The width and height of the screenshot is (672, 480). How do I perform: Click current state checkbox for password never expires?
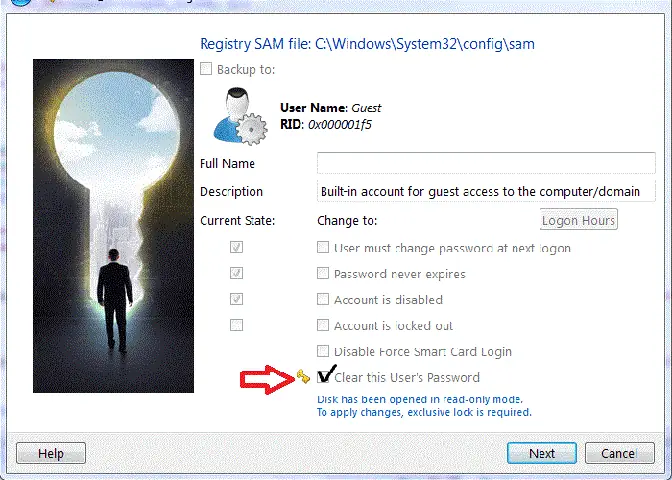click(x=237, y=273)
